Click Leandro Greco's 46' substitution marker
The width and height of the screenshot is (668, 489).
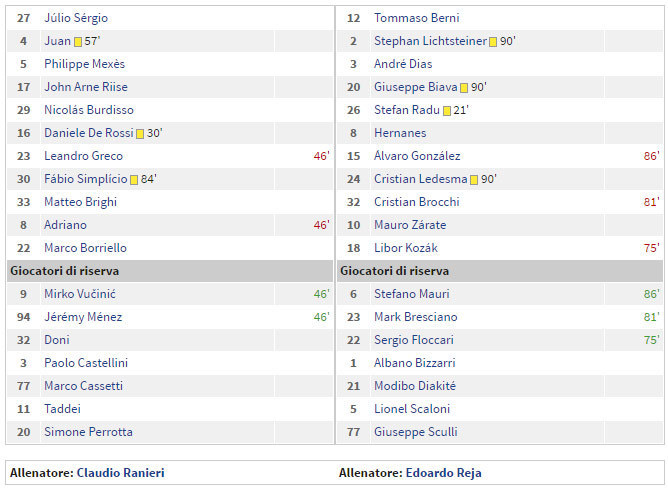coord(321,156)
